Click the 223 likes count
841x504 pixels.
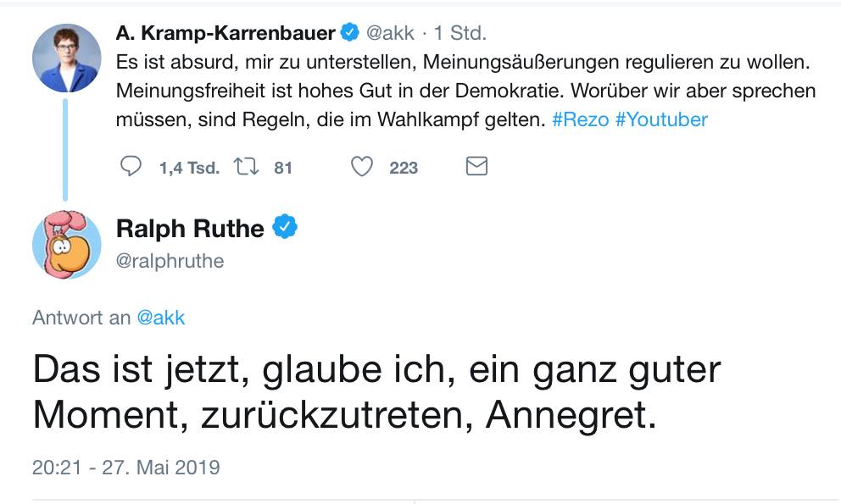pyautogui.click(x=404, y=168)
